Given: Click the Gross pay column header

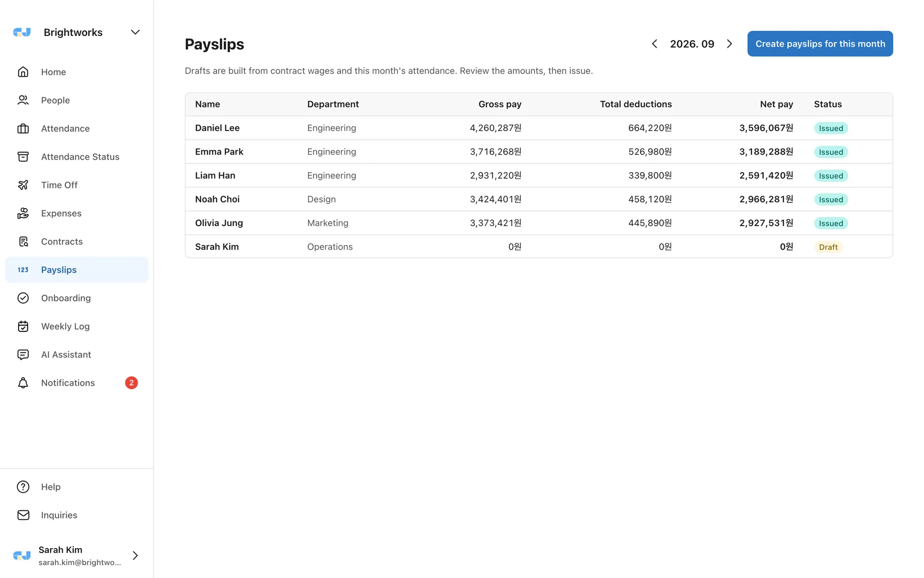Looking at the screenshot, I should pyautogui.click(x=499, y=104).
